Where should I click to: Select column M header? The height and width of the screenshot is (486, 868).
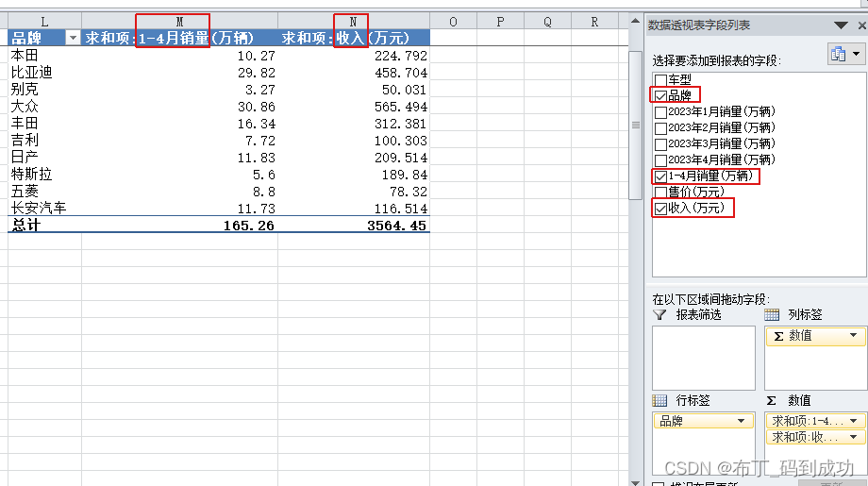pos(179,22)
